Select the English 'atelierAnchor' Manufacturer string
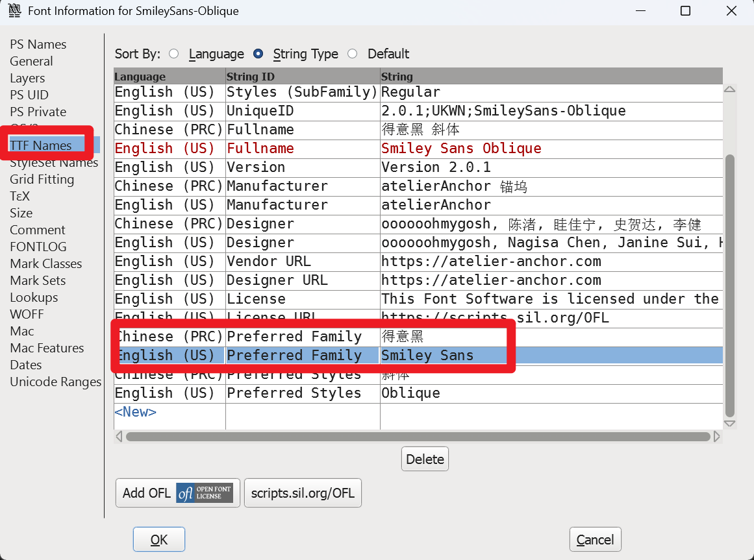The image size is (754, 560). (551, 205)
